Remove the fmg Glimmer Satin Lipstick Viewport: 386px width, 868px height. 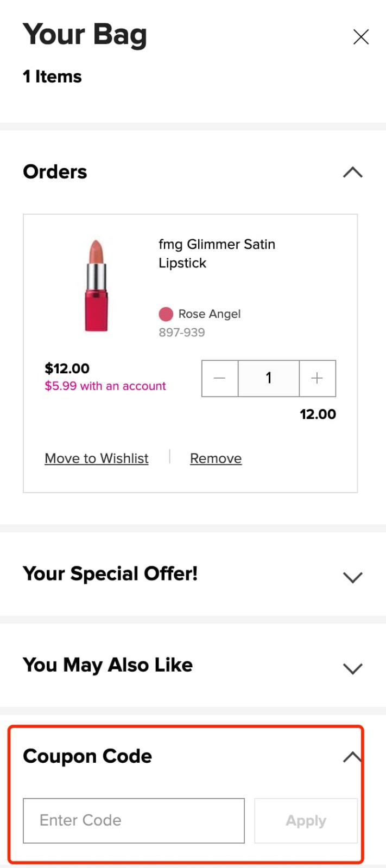(216, 458)
